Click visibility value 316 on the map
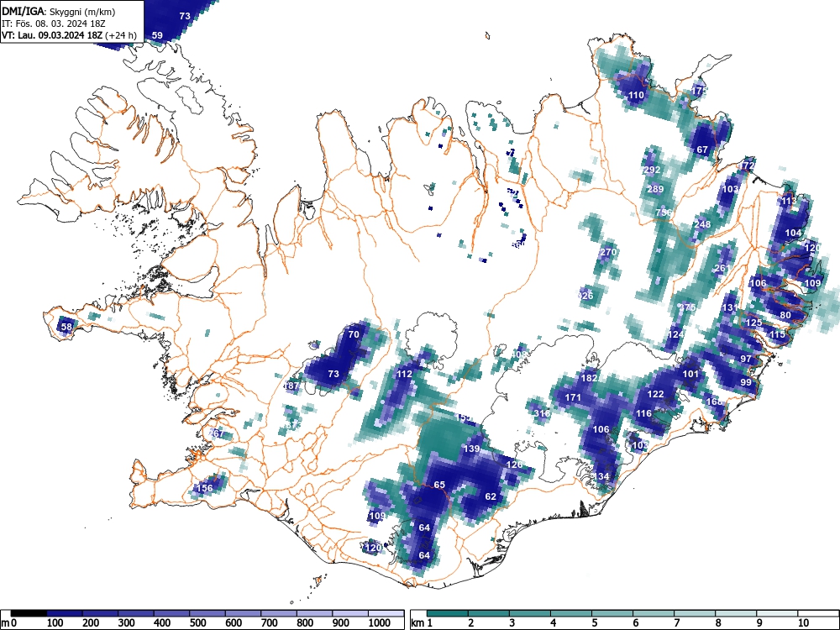This screenshot has width=840, height=630. tap(542, 413)
